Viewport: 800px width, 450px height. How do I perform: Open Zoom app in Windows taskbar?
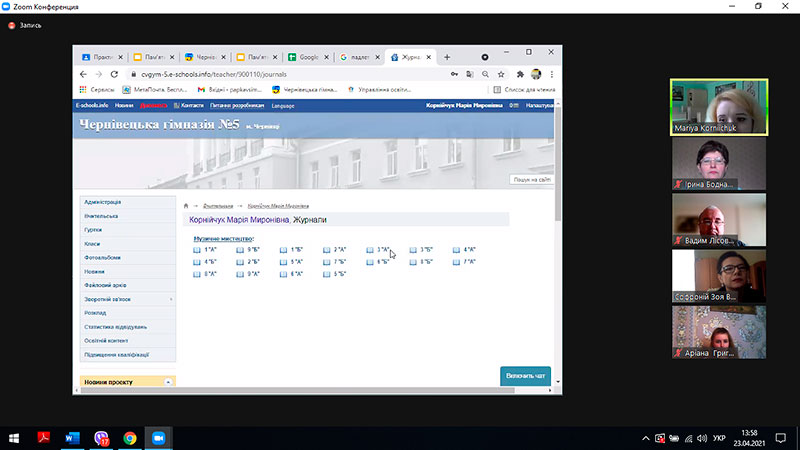coord(159,438)
